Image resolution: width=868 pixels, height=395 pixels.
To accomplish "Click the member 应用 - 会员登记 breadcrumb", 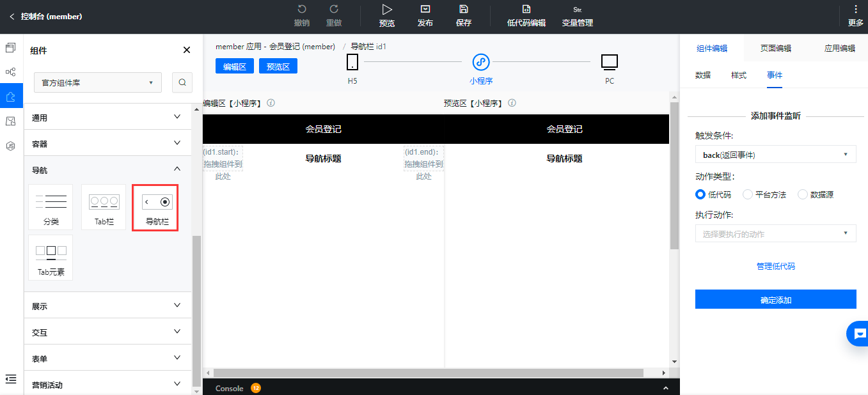I will (x=275, y=47).
